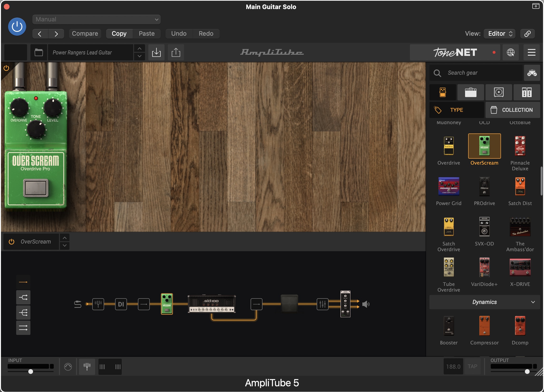Click the LEVEL knob on the pedal
This screenshot has width=544, height=392.
53,107
